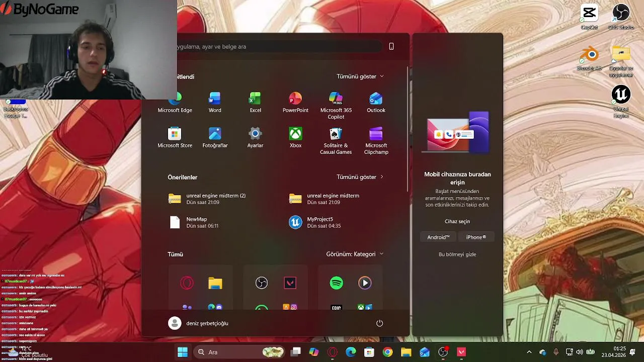Open Solitaire & Casual Games
The width and height of the screenshot is (644, 362).
336,141
